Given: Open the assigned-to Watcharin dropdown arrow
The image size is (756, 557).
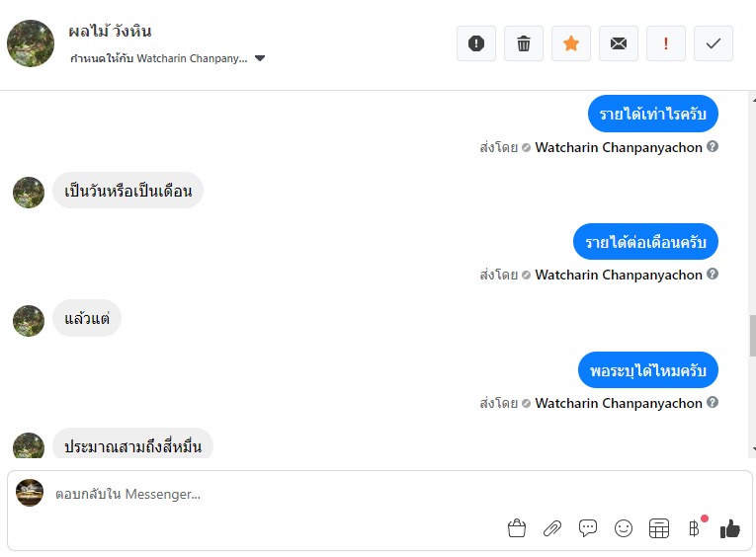Looking at the screenshot, I should coord(260,58).
